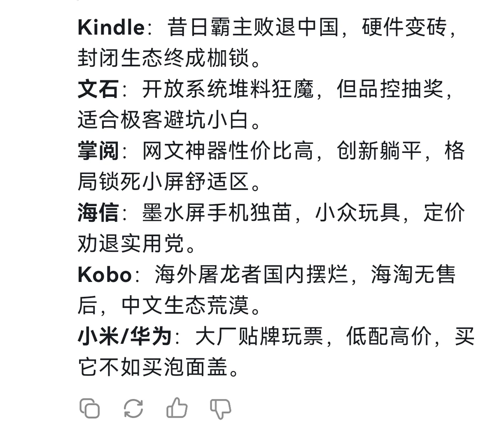The image size is (504, 439).
Task: Click the text 劝退实用党
Action: tap(132, 244)
